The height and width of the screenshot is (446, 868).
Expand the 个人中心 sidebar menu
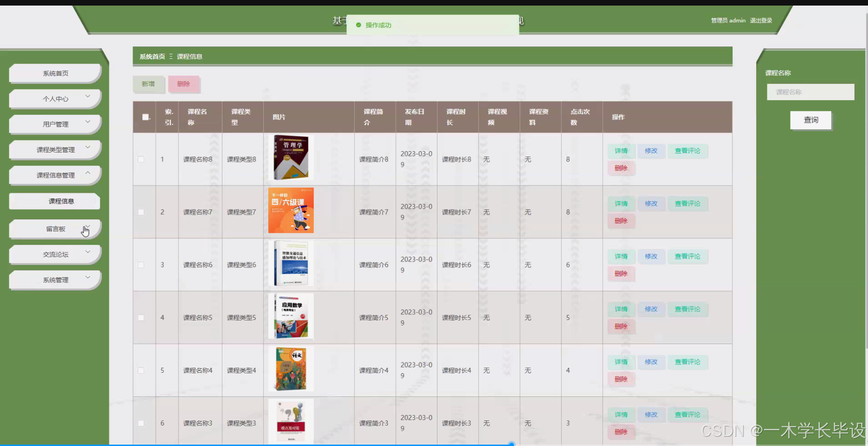point(55,98)
